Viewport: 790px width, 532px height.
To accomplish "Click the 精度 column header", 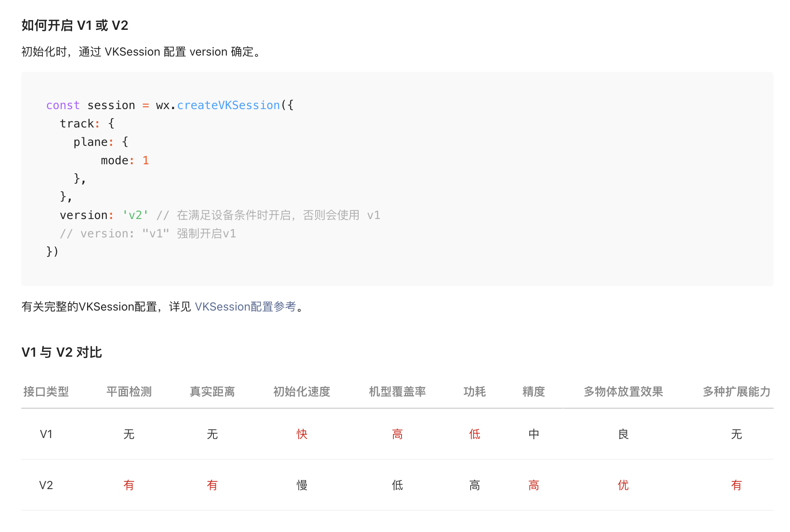I will click(x=534, y=391).
